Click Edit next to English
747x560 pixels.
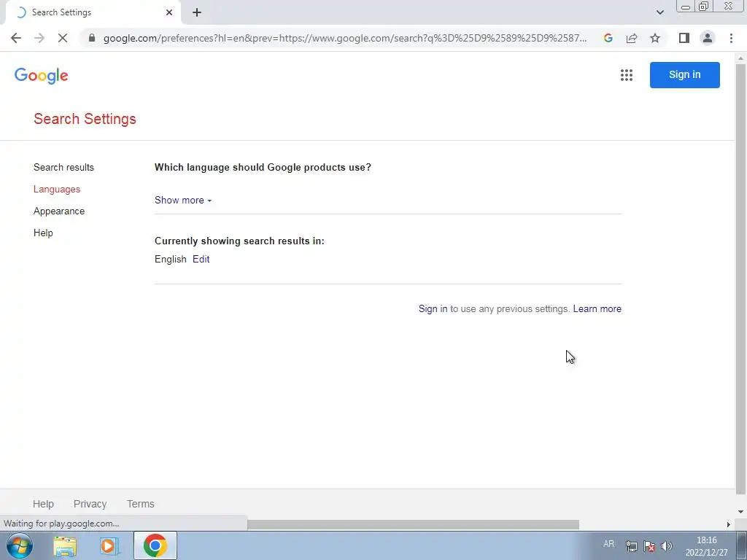tap(201, 259)
